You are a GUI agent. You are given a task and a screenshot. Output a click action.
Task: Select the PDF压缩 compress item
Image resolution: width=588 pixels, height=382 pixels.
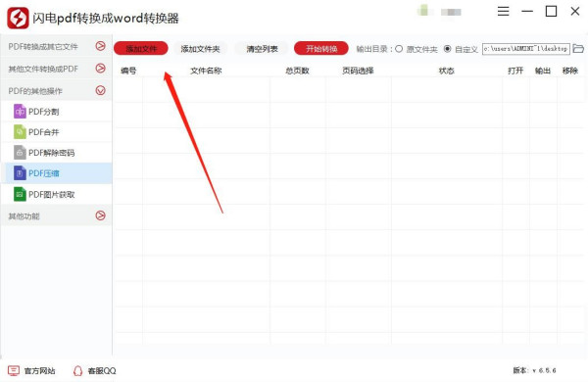[x=56, y=173]
